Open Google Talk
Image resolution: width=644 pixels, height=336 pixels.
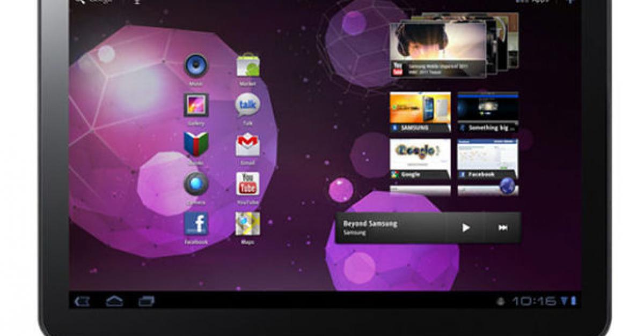[248, 106]
